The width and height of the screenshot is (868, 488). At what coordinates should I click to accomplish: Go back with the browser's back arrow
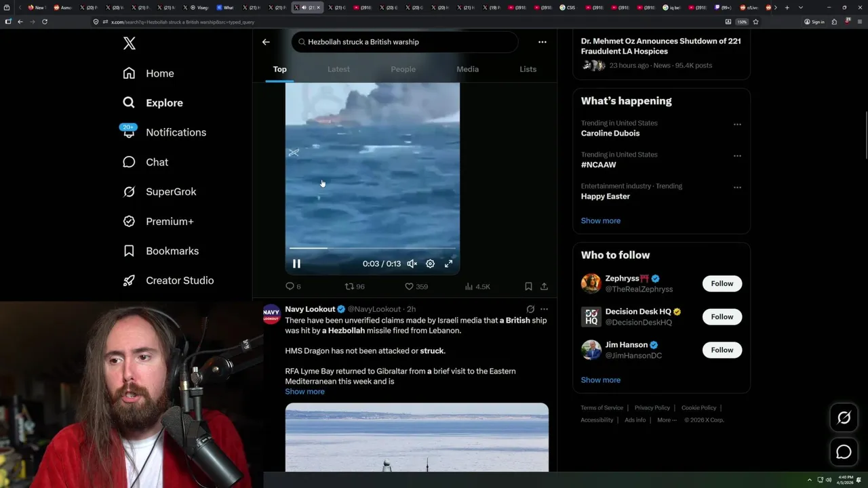(20, 22)
